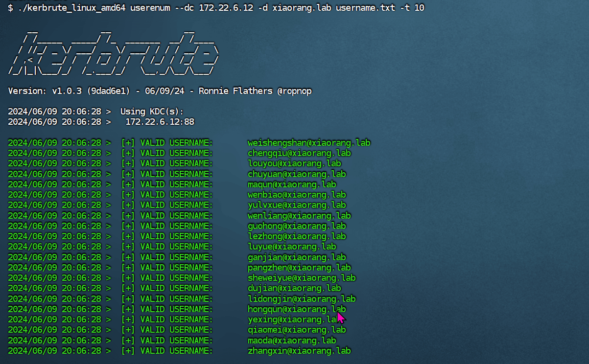The image size is (589, 364).
Task: Click the yulvxue@xiaorang.lab entry
Action: click(x=296, y=205)
